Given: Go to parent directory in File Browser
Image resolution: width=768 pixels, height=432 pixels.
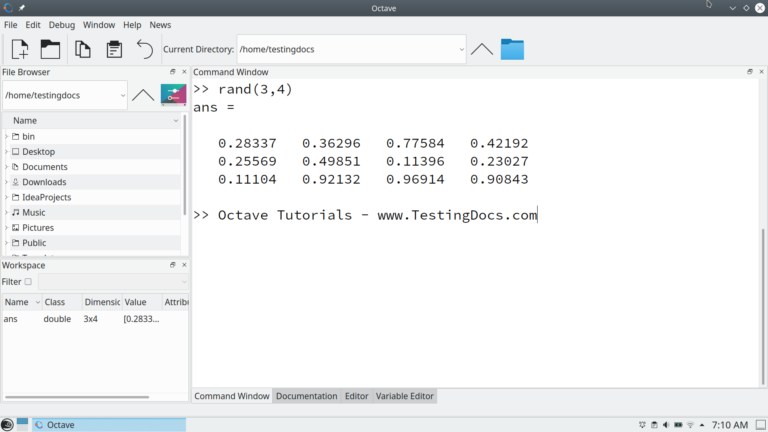Looking at the screenshot, I should pos(143,95).
